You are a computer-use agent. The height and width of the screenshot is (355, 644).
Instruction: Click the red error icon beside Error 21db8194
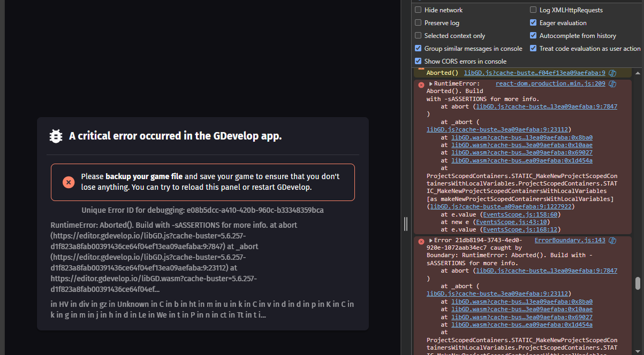[x=421, y=241]
